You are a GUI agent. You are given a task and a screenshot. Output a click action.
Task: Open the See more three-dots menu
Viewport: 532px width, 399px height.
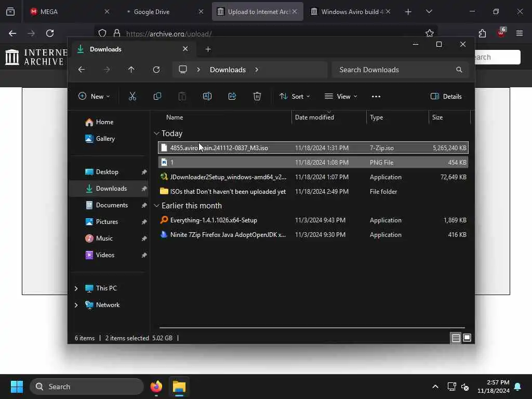click(376, 97)
